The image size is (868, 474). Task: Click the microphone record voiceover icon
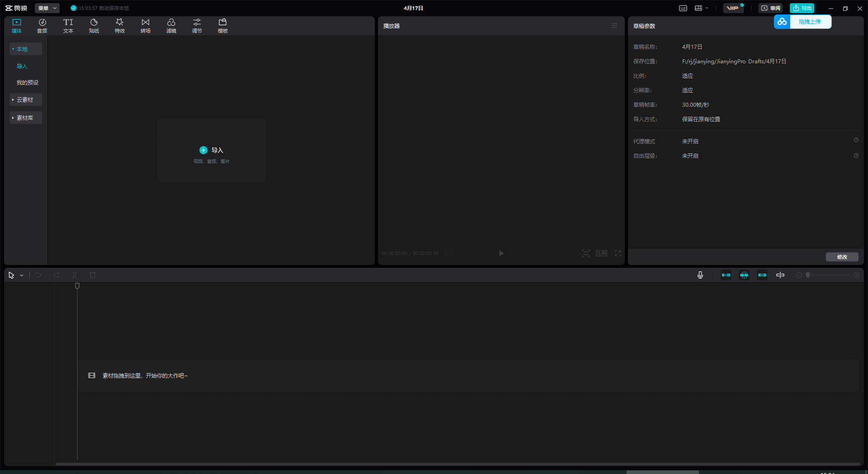click(x=700, y=275)
